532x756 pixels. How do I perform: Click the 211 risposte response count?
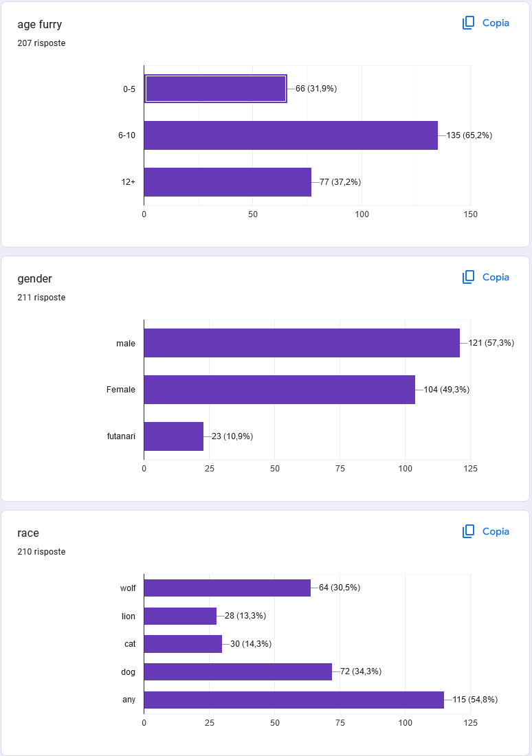[x=41, y=298]
